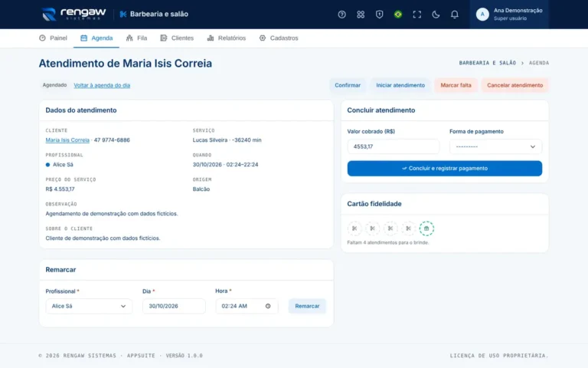This screenshot has width=588, height=368.
Task: Click the Balcão origin value
Action: (x=201, y=189)
